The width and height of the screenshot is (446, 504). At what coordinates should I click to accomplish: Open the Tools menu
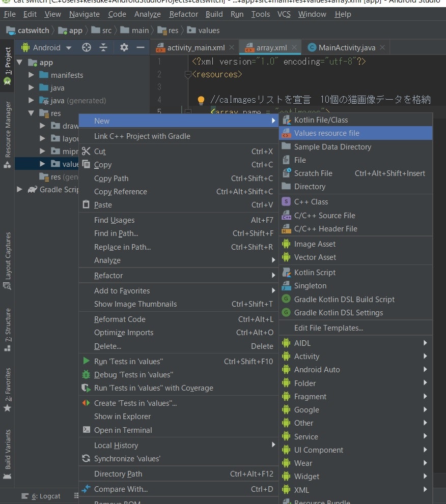click(x=260, y=14)
